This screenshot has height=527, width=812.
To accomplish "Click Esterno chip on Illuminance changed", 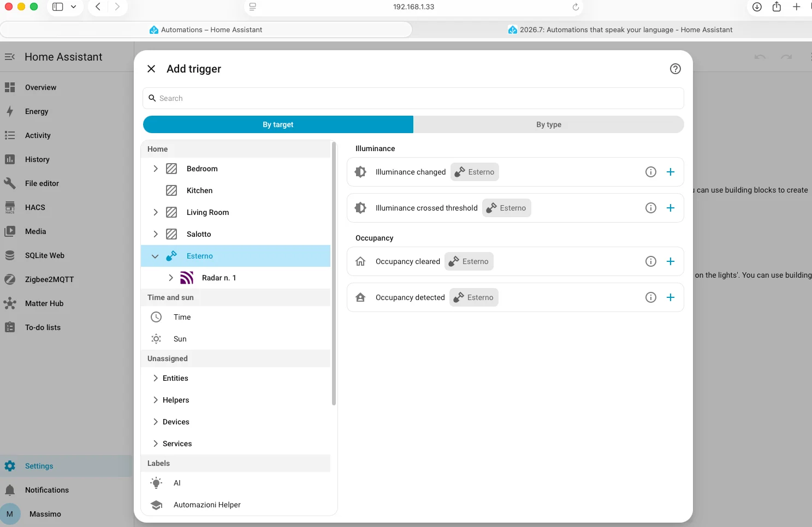I will (475, 172).
